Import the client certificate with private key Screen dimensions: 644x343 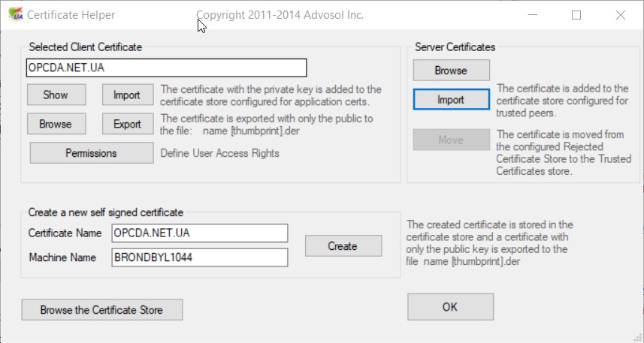coord(127,95)
